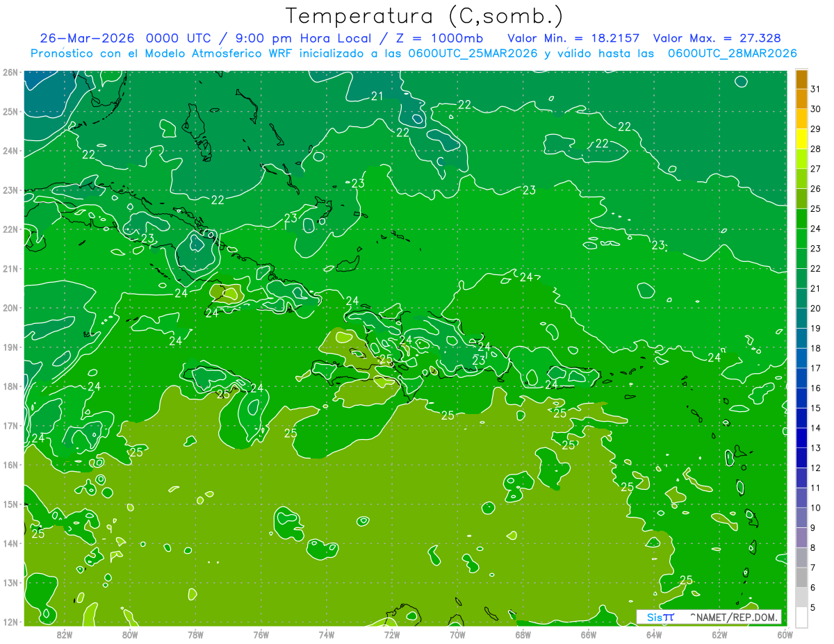Click the 12N latitude axis label
Image resolution: width=834 pixels, height=644 pixels.
10,622
